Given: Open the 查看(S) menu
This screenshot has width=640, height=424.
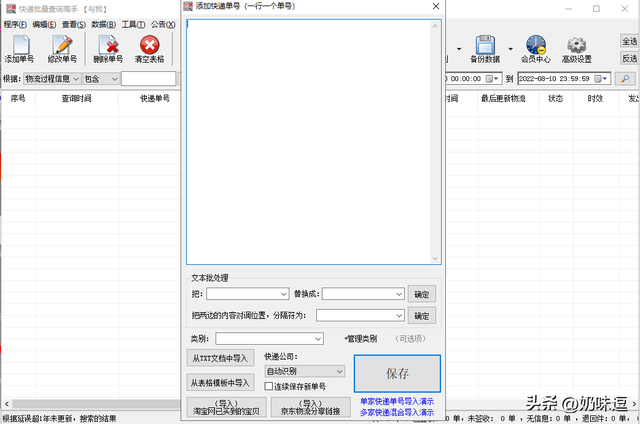Looking at the screenshot, I should (74, 24).
